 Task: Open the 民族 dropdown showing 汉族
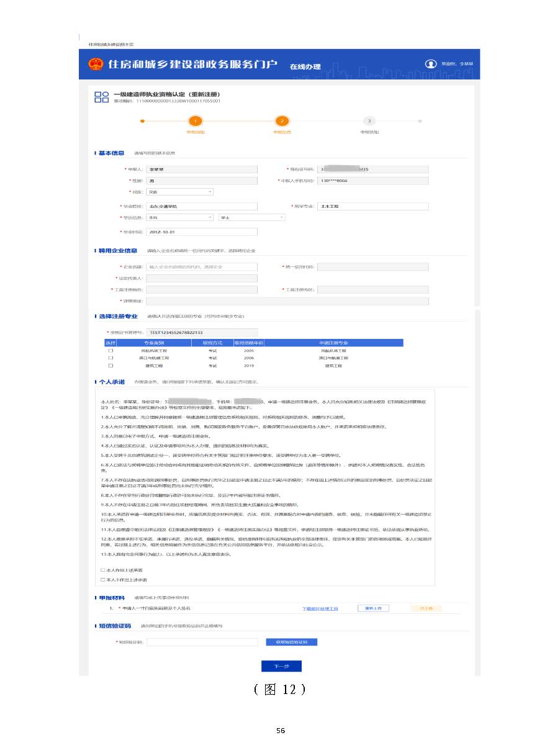180,192
